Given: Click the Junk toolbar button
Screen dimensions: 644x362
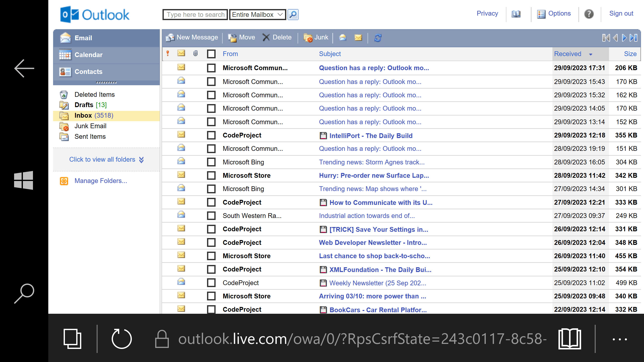Looking at the screenshot, I should click(x=316, y=37).
